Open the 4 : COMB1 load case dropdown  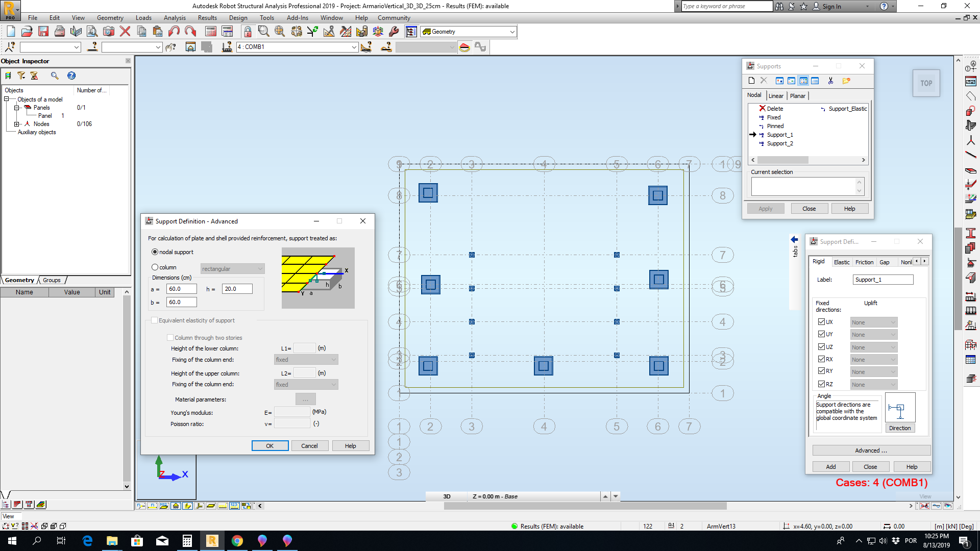point(354,47)
